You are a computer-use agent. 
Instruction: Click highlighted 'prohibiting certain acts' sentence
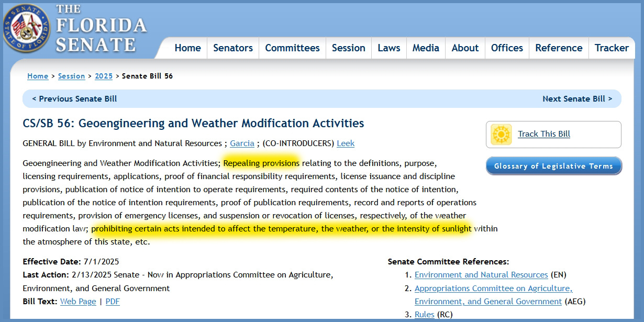click(x=281, y=229)
